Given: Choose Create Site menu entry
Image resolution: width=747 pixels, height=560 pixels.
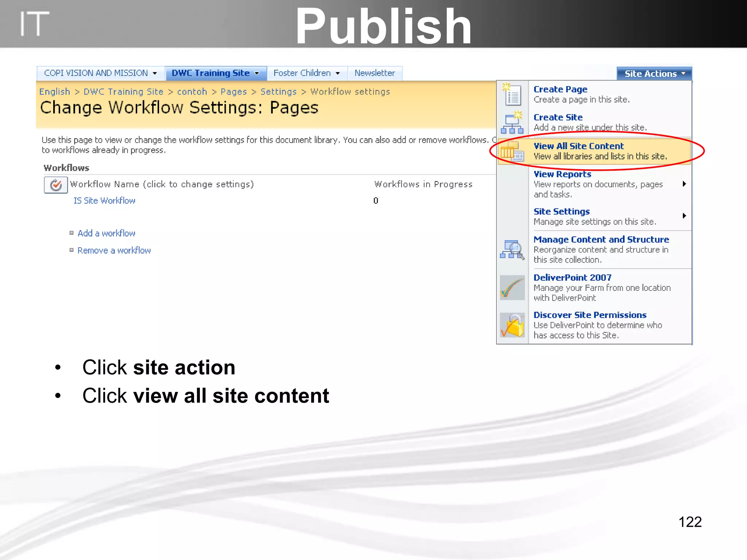Looking at the screenshot, I should tap(594, 122).
